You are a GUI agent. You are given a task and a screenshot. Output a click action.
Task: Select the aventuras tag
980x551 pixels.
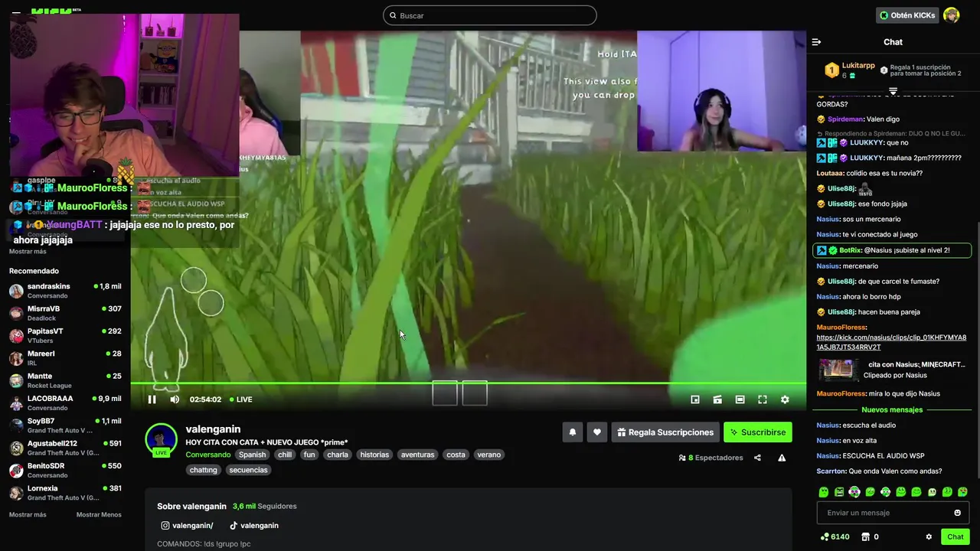(417, 455)
